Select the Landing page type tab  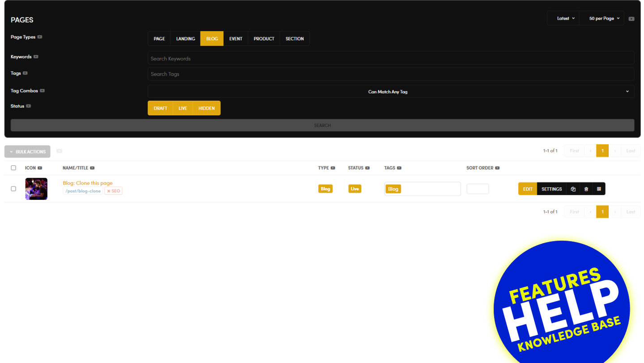185,39
